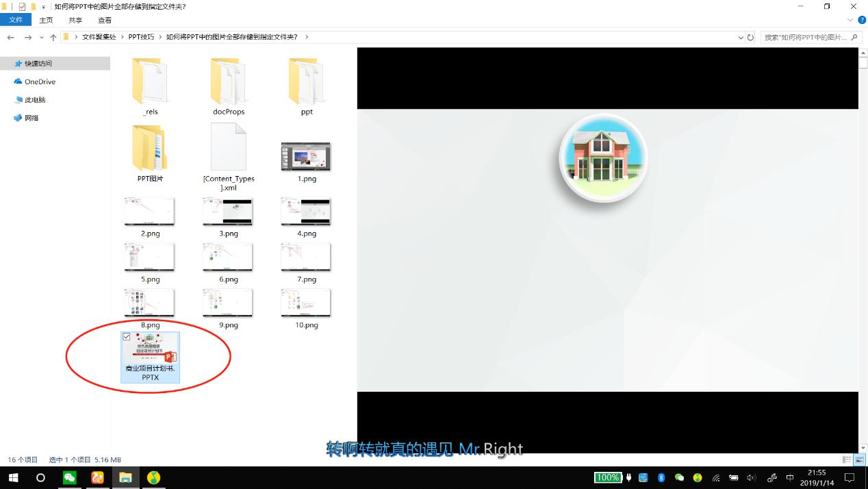The image size is (868, 489).
Task: Expand chevron after 文件聚集处 breadcrumb
Action: pos(122,37)
